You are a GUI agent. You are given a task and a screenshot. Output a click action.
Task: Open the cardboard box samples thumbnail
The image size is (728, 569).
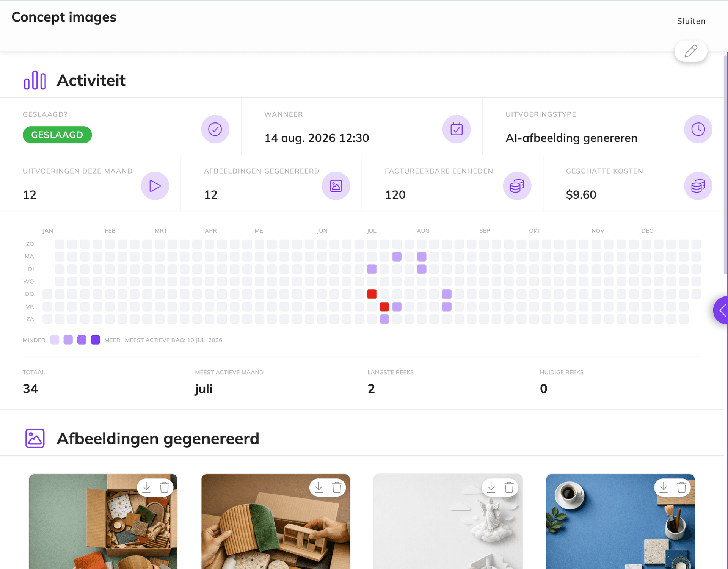point(103,522)
